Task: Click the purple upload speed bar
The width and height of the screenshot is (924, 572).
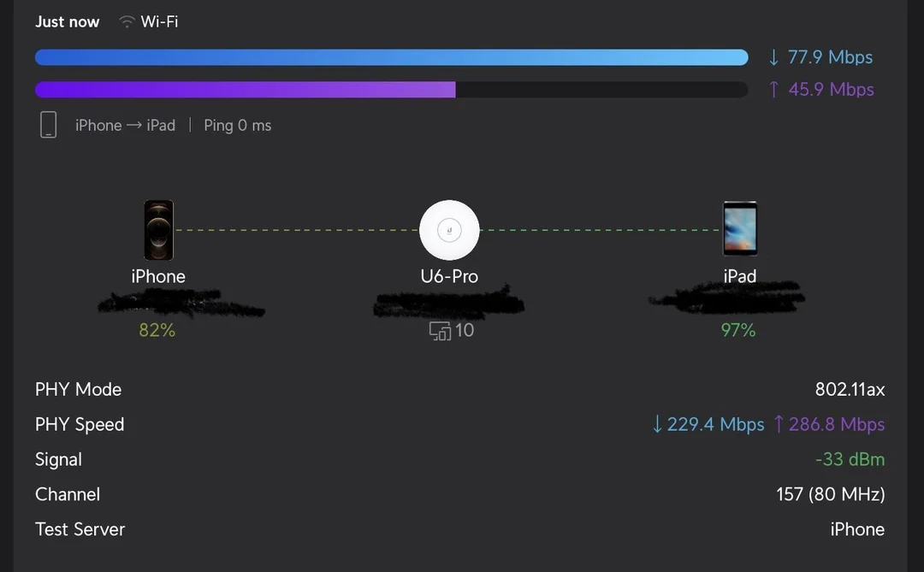Action: 246,89
